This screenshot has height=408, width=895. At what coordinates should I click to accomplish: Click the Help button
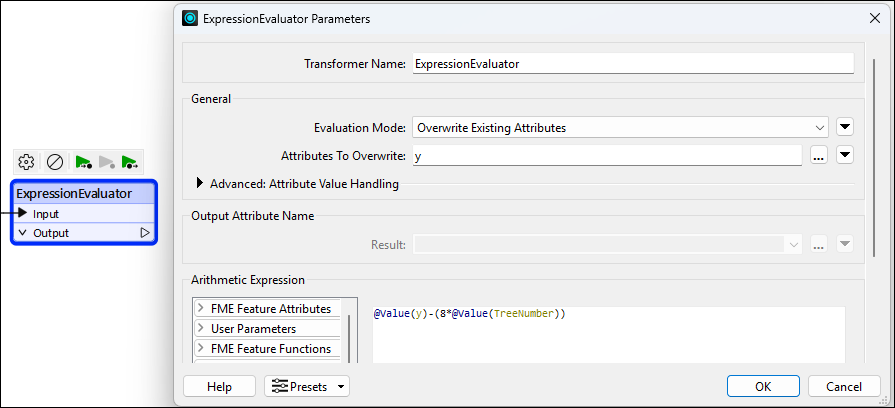tap(219, 386)
